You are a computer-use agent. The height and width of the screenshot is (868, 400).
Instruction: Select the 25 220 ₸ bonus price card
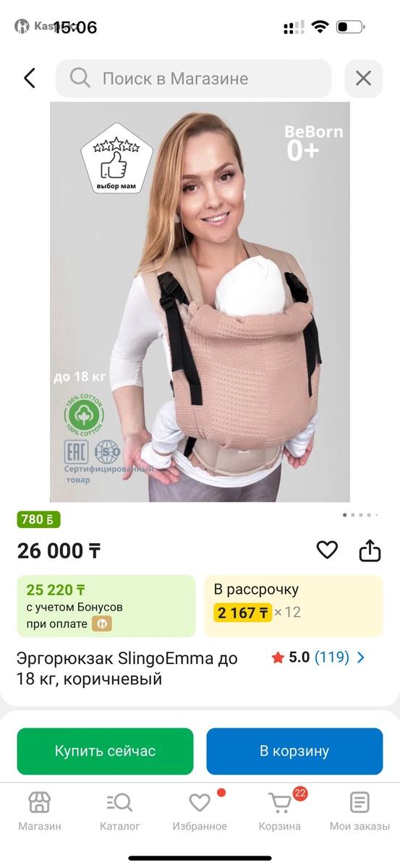(x=106, y=606)
